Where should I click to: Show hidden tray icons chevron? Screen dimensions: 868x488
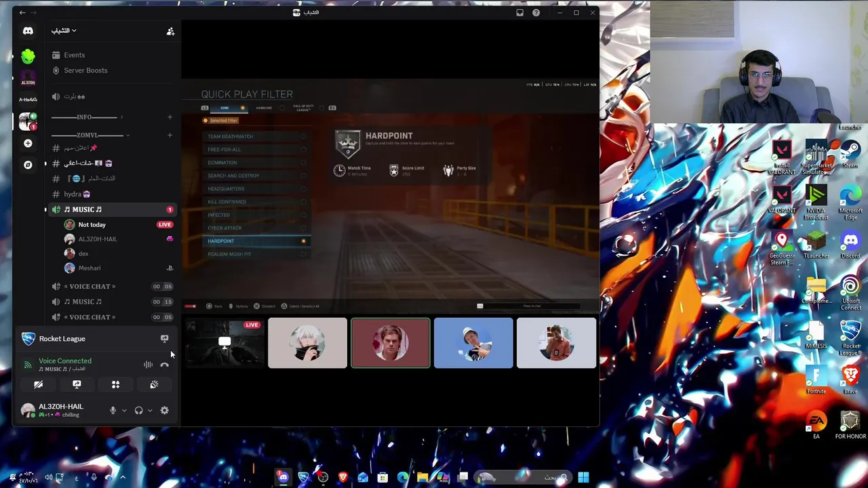[x=122, y=477]
